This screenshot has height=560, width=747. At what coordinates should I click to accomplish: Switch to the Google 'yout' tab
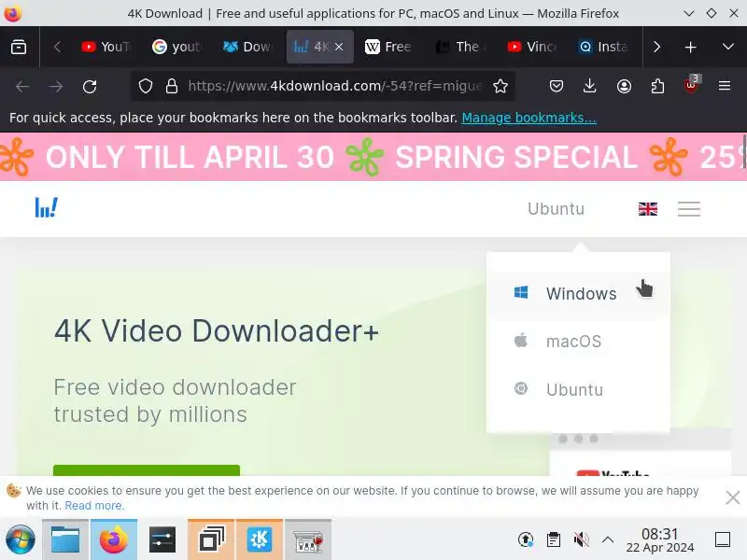point(176,47)
